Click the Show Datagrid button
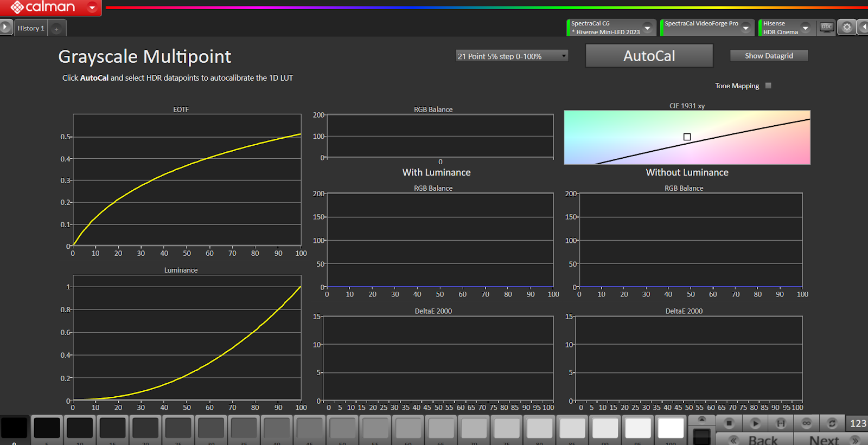Image resolution: width=868 pixels, height=445 pixels. [x=769, y=56]
